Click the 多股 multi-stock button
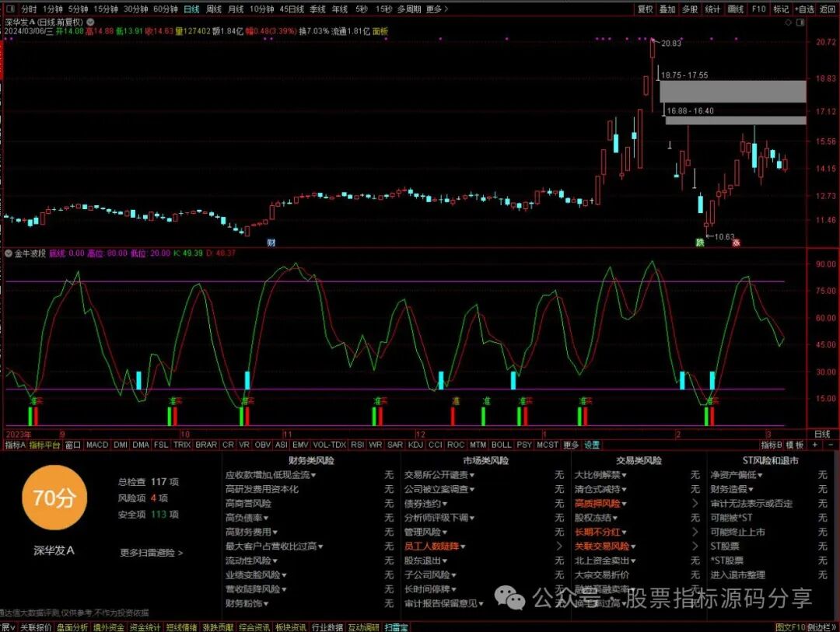Viewport: 840px width, 632px height. coord(690,9)
